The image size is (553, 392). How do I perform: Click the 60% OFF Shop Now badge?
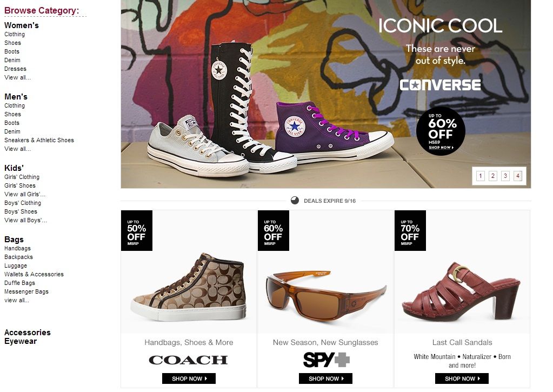441,131
